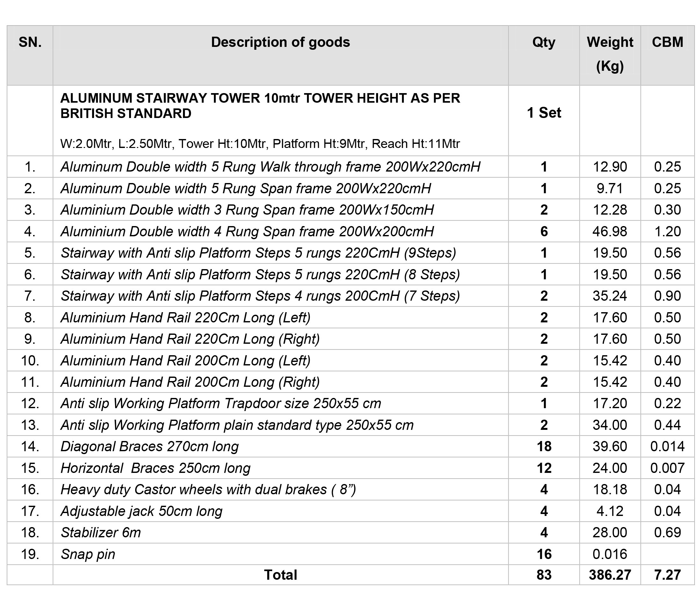
Task: Select weight value 46.98 in row 4
Action: pos(610,232)
